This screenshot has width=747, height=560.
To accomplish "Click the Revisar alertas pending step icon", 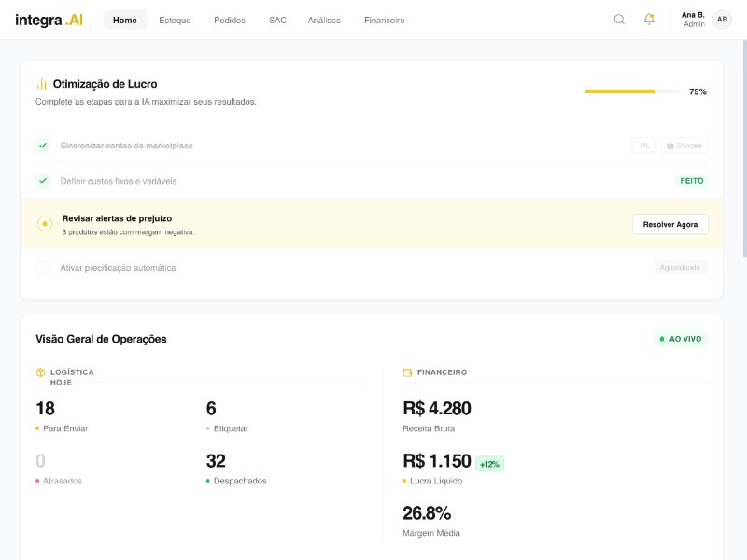I will 44,224.
